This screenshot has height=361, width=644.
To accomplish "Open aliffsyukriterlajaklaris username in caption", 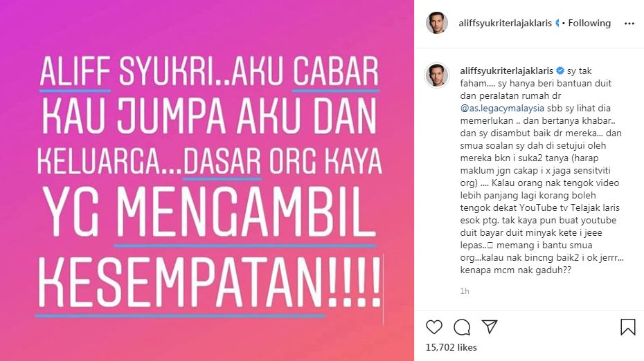I will tap(507, 71).
